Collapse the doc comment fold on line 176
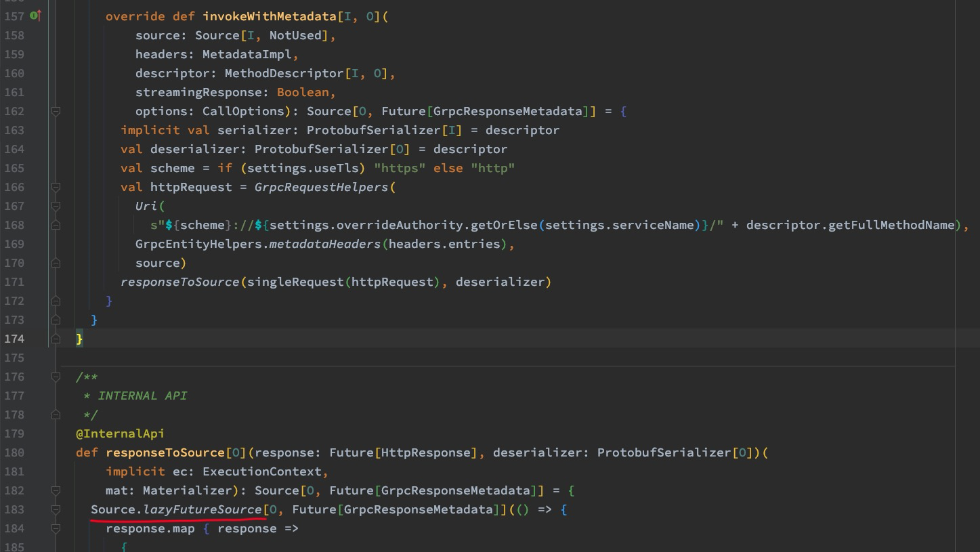The height and width of the screenshot is (552, 980). tap(56, 377)
